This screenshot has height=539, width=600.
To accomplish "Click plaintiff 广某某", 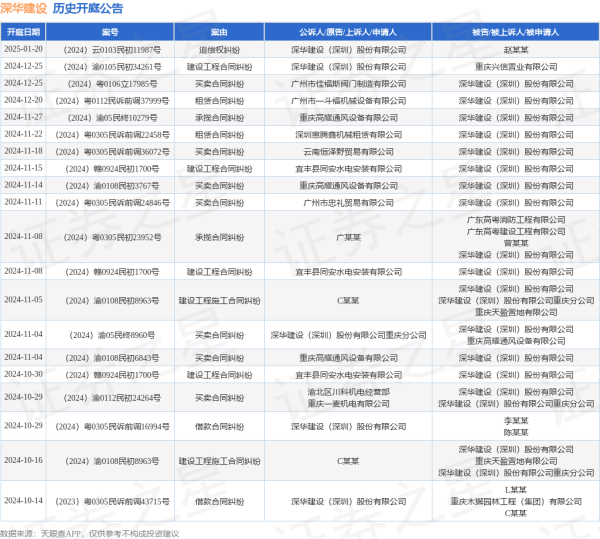I will click(348, 237).
